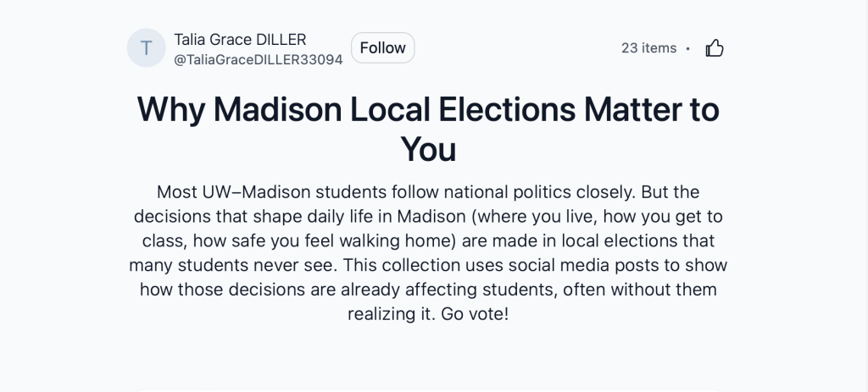Viewport: 868px width, 392px height.
Task: Like the collection with the thumbs-up icon
Action: [x=715, y=48]
